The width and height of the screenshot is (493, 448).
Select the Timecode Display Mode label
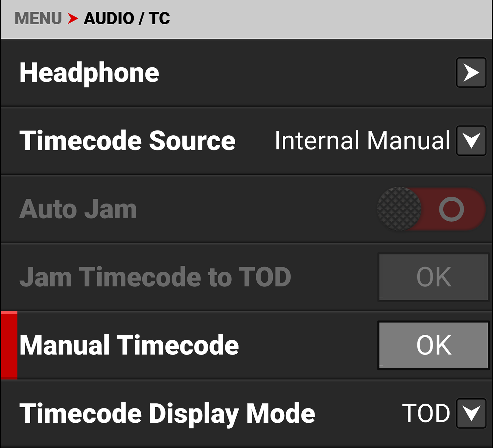[167, 413]
